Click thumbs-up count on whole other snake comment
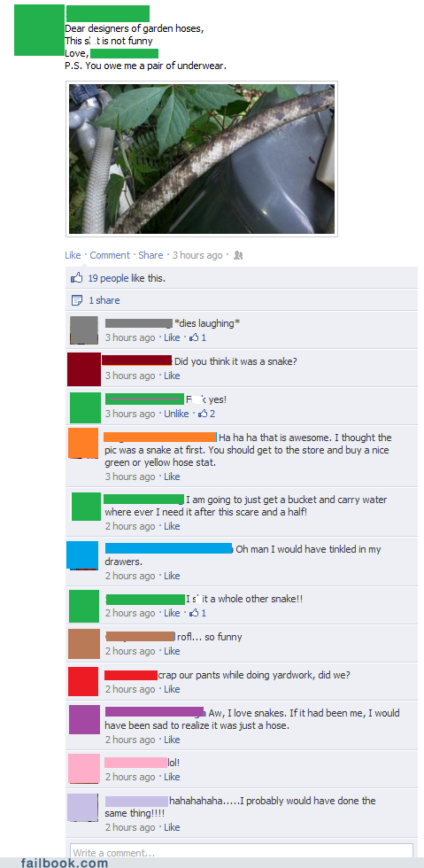This screenshot has height=868, width=424. click(x=197, y=613)
